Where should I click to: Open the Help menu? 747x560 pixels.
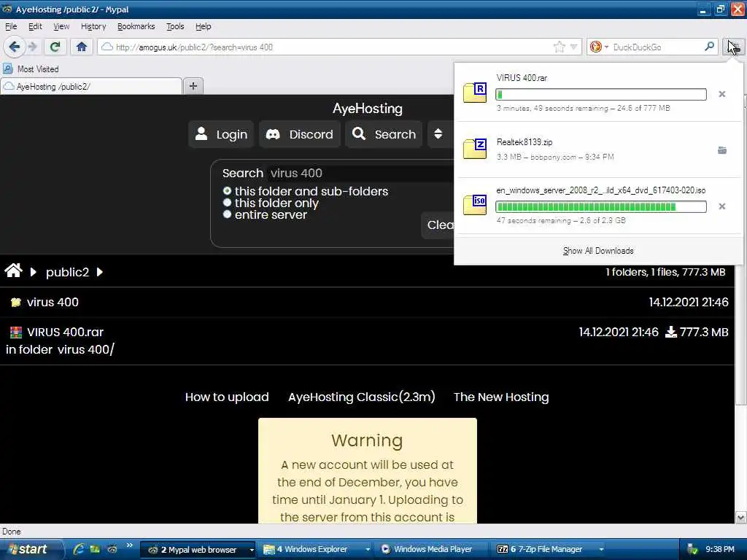[203, 26]
